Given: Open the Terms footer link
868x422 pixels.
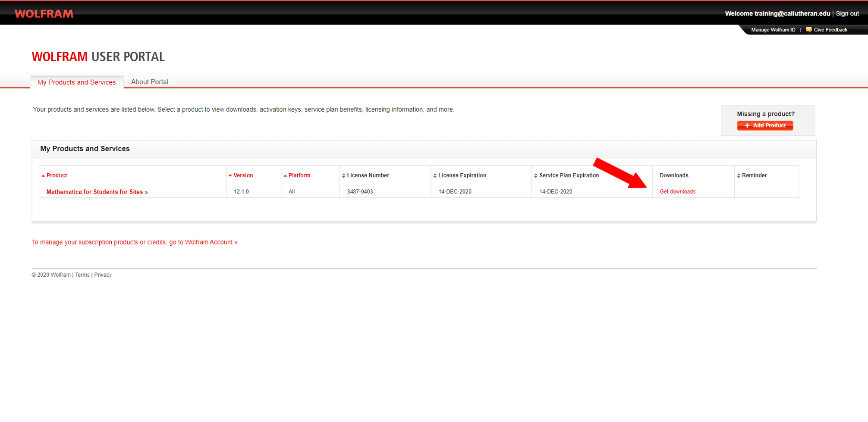Looking at the screenshot, I should click(82, 275).
